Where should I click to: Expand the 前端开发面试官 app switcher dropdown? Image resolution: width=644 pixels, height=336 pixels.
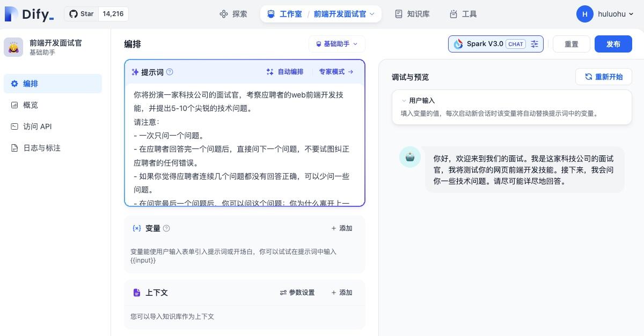(x=345, y=14)
